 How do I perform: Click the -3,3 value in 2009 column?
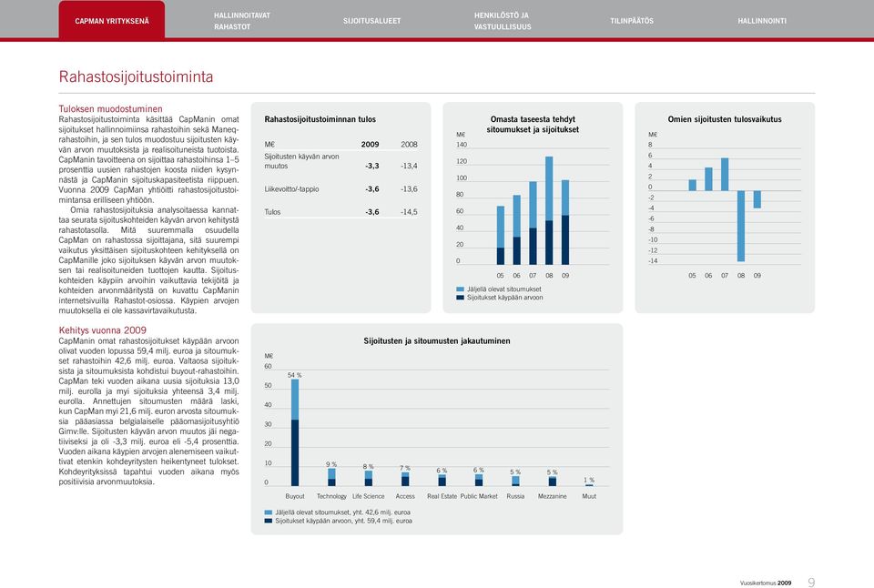(x=371, y=166)
